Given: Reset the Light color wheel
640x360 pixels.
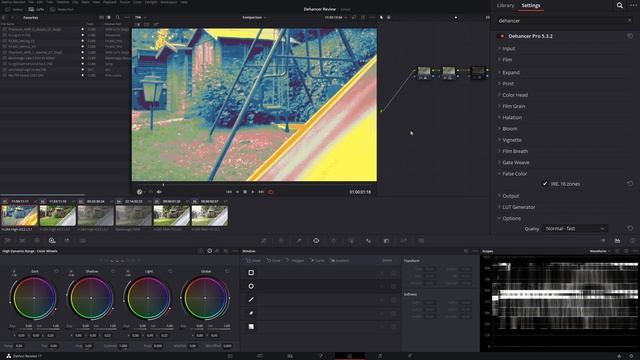Looking at the screenshot, I should (x=170, y=271).
